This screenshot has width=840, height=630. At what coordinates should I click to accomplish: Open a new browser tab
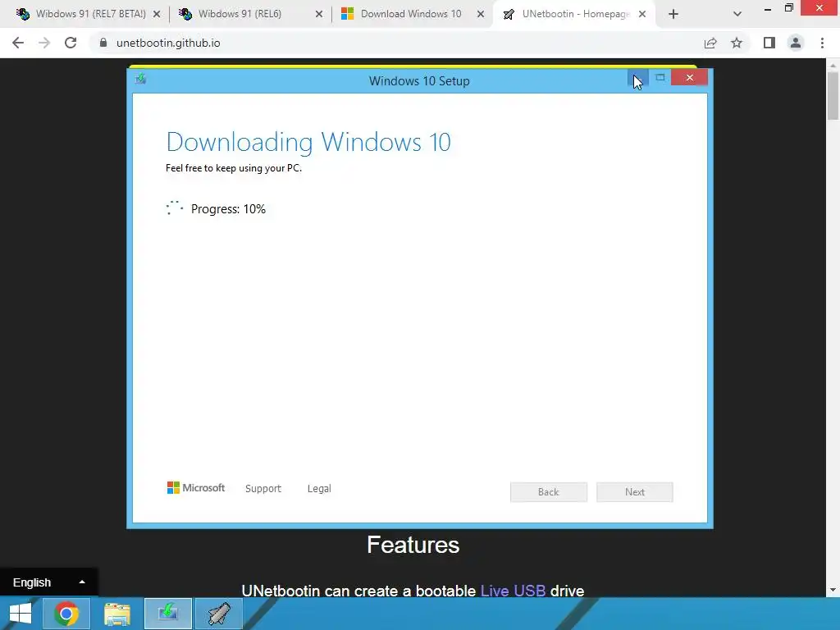[x=673, y=15]
